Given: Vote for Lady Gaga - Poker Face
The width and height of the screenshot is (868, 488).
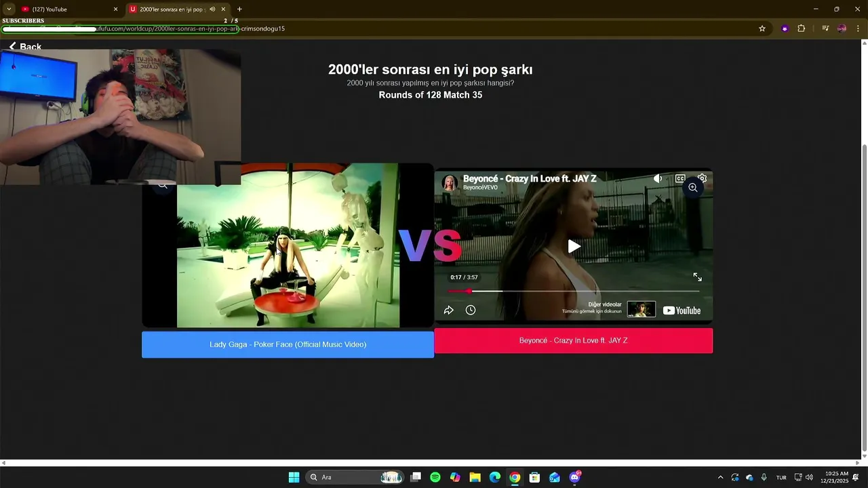Looking at the screenshot, I should tap(288, 344).
